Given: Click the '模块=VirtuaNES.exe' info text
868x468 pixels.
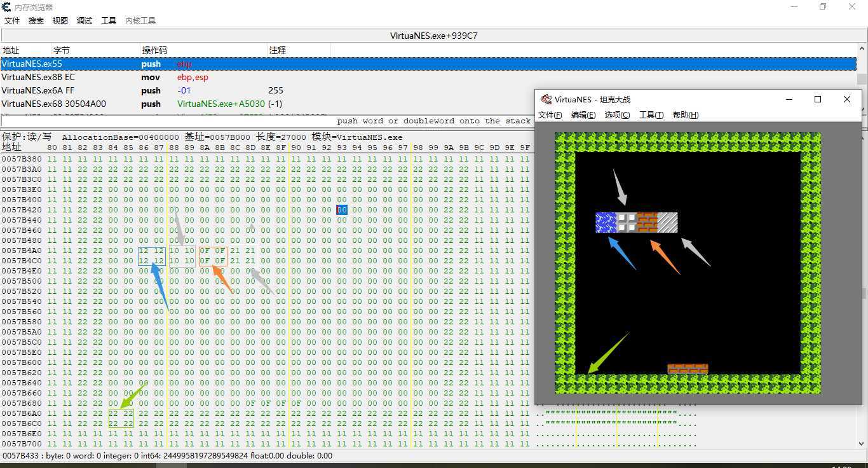Looking at the screenshot, I should coord(357,137).
